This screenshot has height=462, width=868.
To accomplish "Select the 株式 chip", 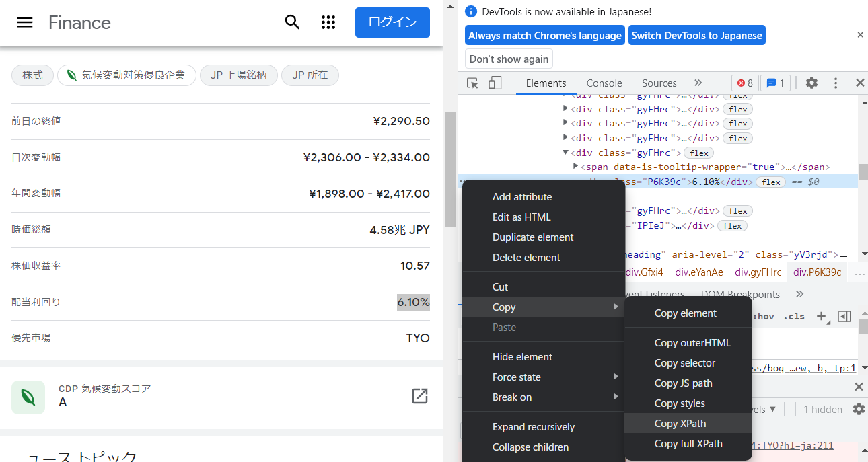I will pyautogui.click(x=32, y=75).
